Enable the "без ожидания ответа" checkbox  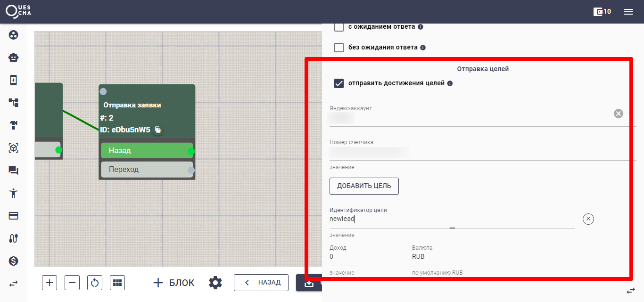(x=339, y=48)
